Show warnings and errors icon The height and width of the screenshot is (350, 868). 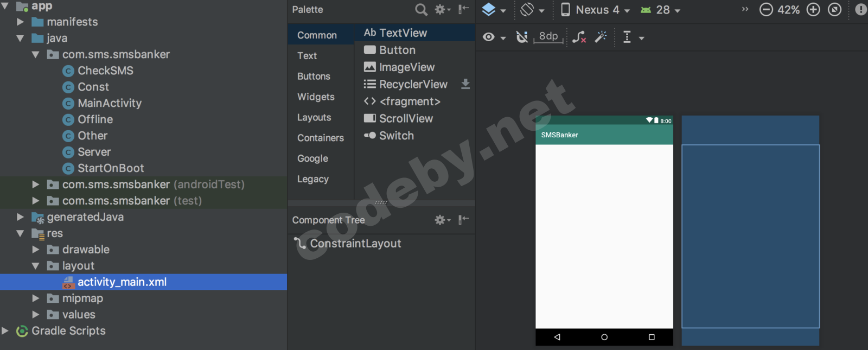(x=860, y=10)
